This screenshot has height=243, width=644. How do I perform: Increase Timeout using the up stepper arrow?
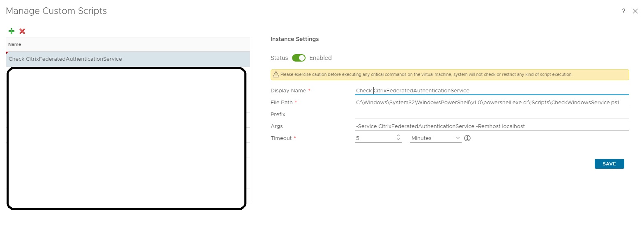(x=398, y=136)
